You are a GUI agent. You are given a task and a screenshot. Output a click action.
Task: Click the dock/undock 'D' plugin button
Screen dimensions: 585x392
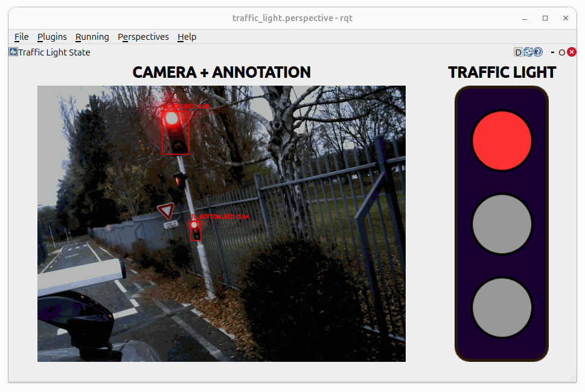pos(518,52)
